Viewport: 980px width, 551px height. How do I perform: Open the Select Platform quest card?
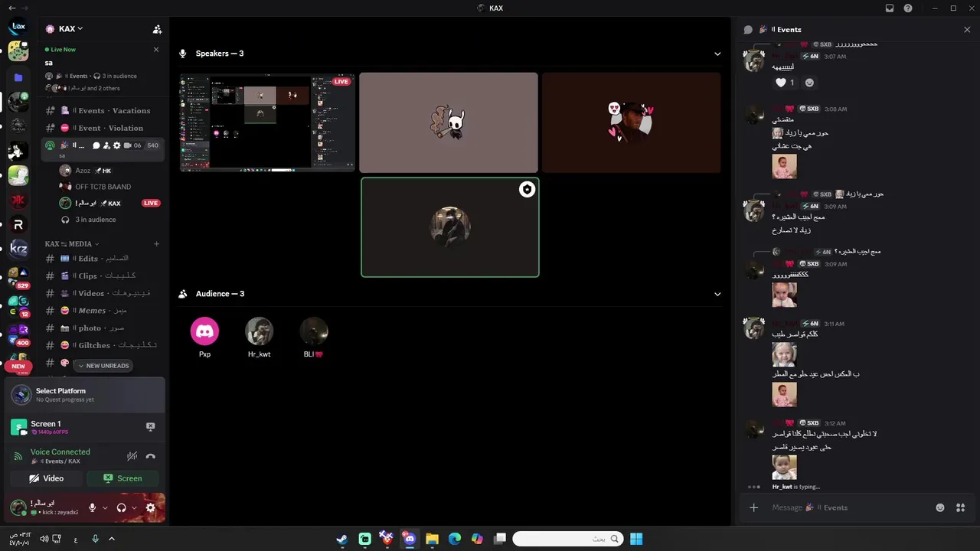85,395
